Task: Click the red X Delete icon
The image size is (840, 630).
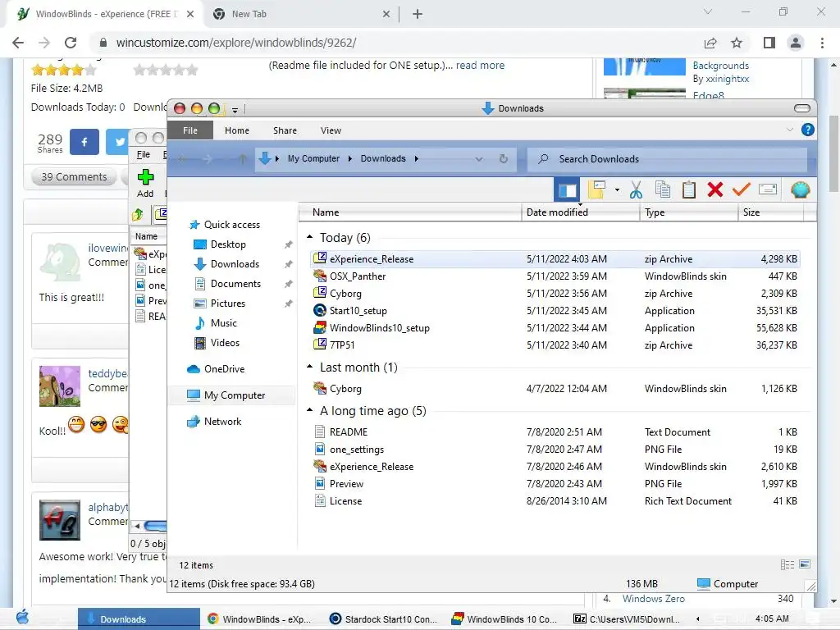Action: (715, 189)
